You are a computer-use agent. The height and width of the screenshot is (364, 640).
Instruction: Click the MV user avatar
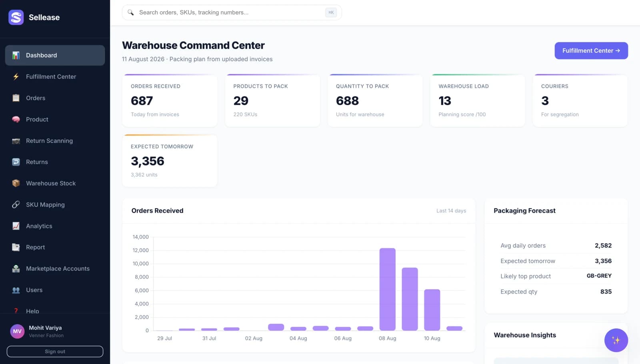(17, 331)
